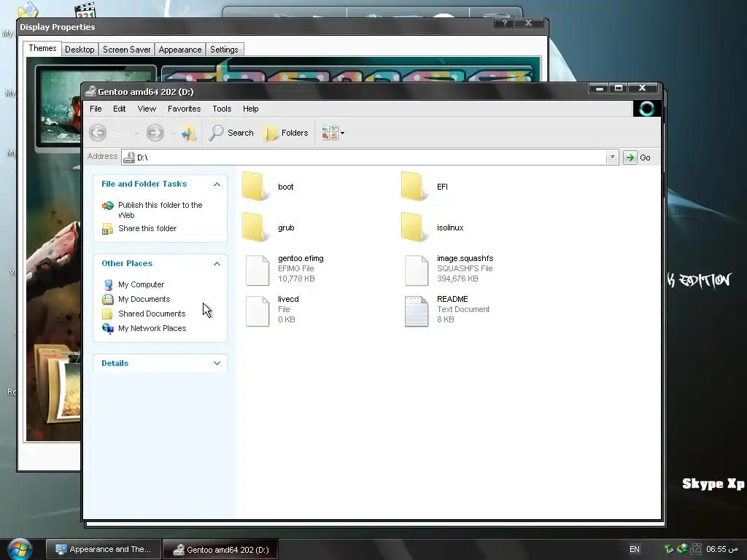747x560 pixels.
Task: Switch to Themes tab in Display Properties
Action: [42, 48]
